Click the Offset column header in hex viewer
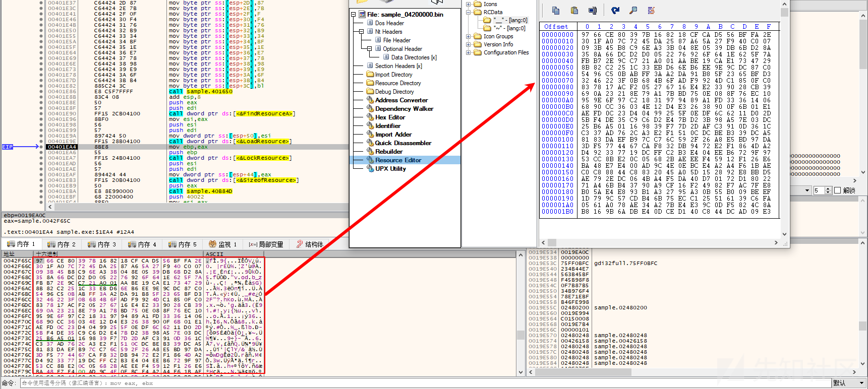Viewport: 868px width, 389px height. point(556,27)
